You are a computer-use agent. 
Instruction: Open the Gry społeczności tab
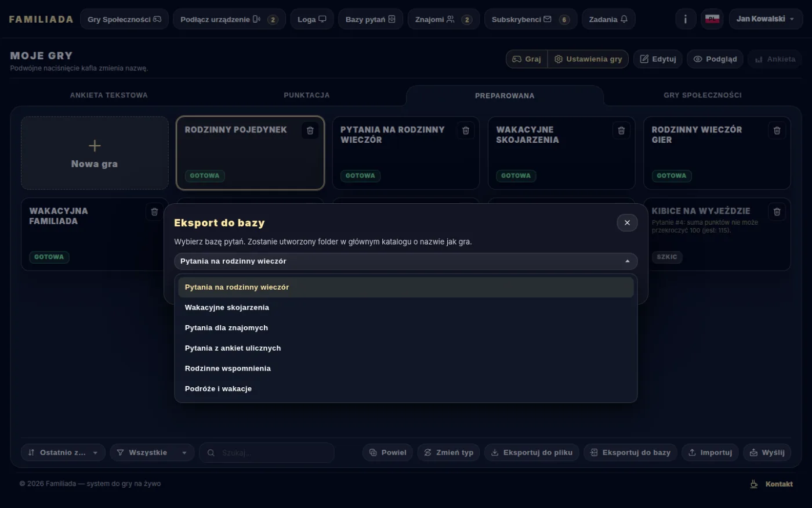pos(702,95)
